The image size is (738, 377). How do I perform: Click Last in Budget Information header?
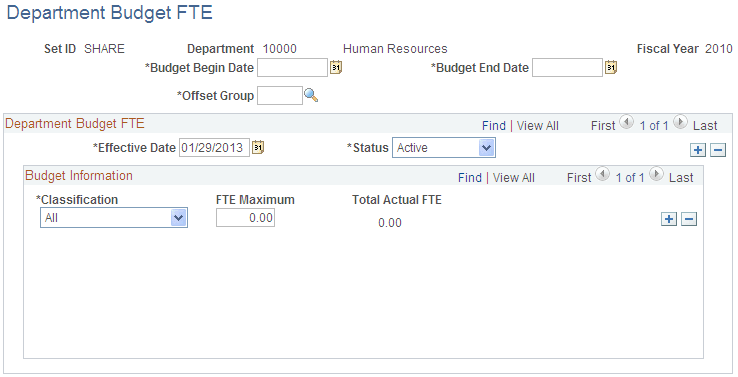[x=681, y=177]
